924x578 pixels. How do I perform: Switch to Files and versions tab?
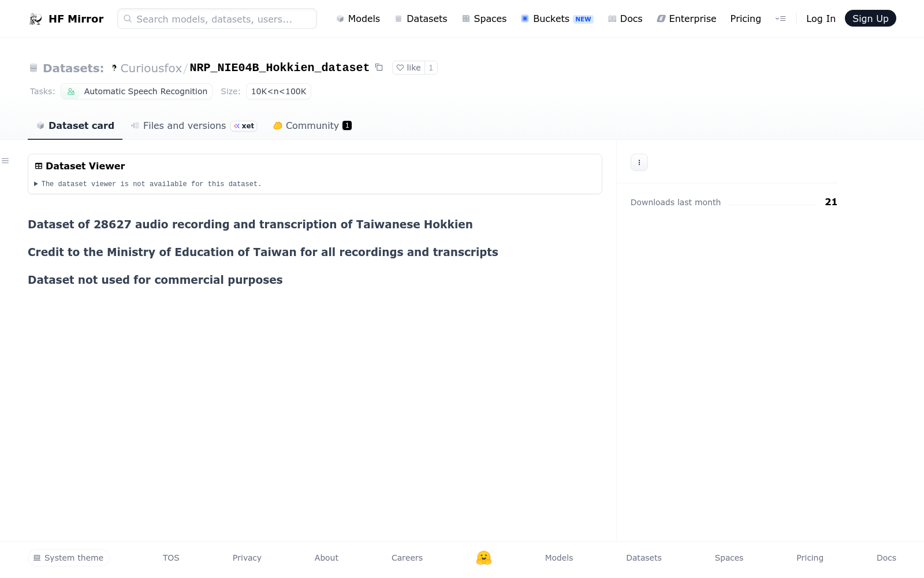point(193,125)
